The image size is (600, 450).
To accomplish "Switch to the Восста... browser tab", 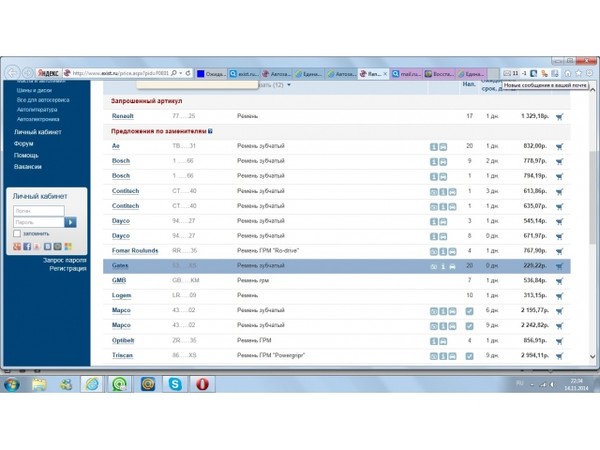I will [439, 74].
